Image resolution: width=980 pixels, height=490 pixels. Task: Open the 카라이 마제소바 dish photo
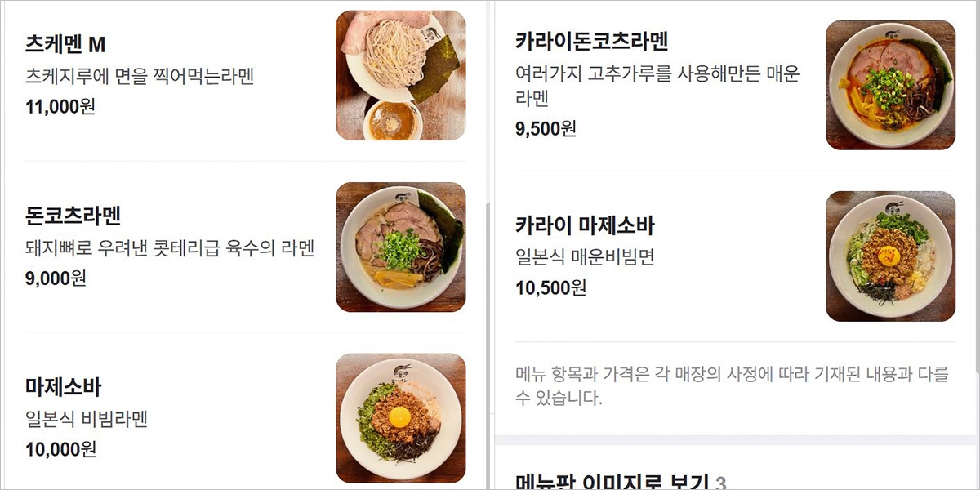tap(891, 256)
